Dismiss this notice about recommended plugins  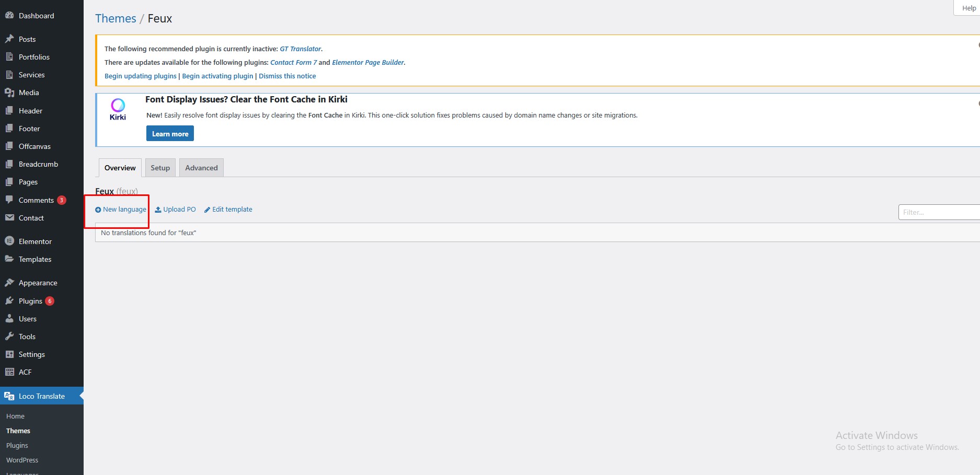click(287, 76)
